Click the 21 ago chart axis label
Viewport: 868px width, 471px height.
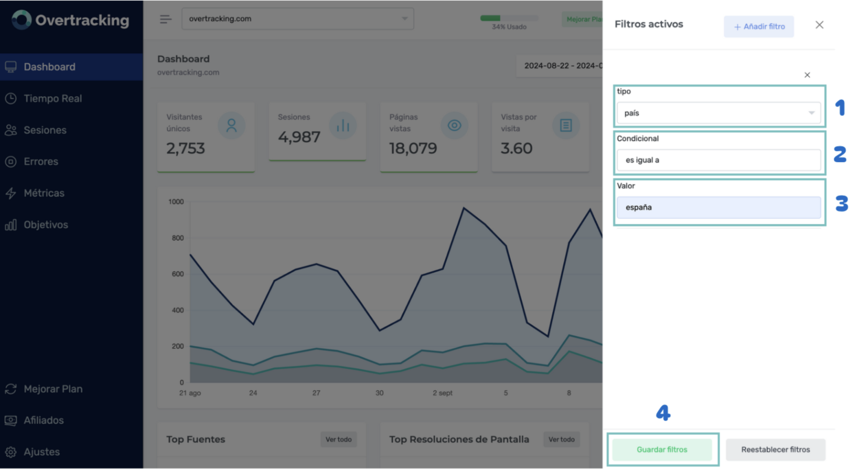(190, 393)
